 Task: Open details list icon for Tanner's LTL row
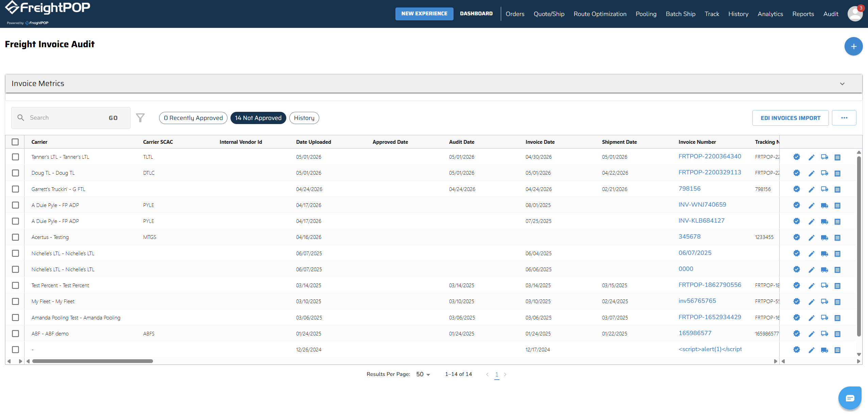point(837,157)
